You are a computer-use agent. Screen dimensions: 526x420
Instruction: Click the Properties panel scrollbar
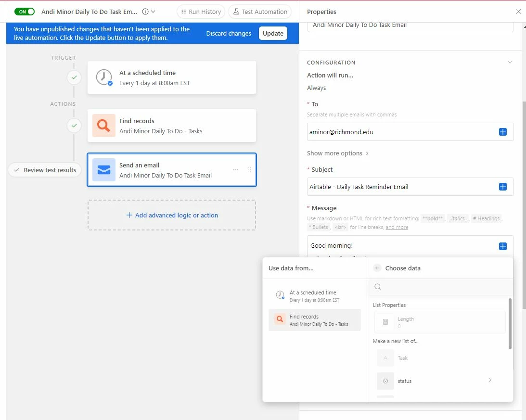[524, 204]
